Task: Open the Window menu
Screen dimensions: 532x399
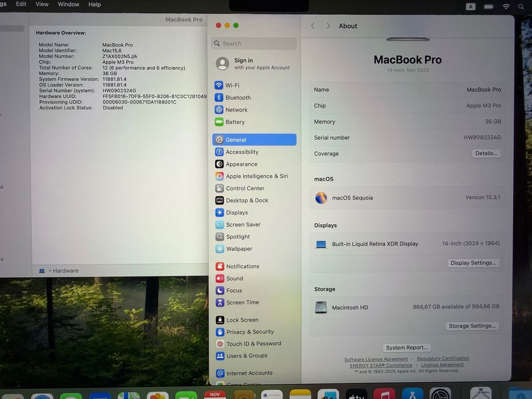Action: click(68, 5)
